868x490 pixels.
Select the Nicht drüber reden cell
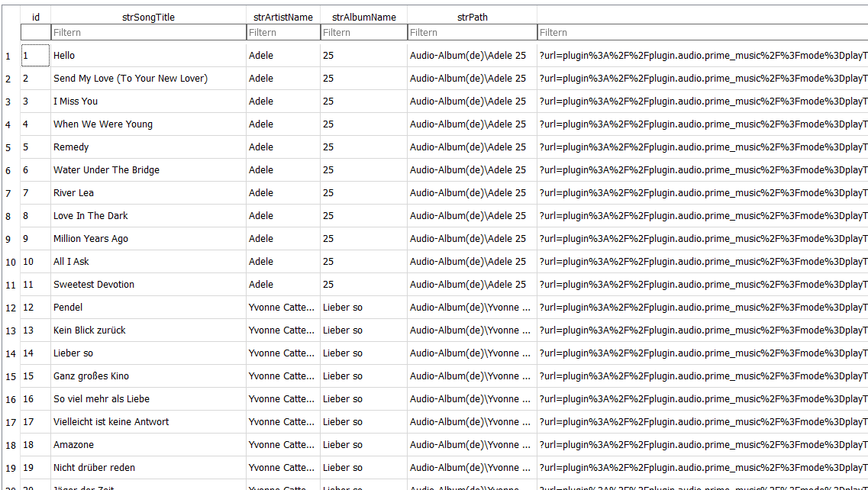tap(148, 468)
